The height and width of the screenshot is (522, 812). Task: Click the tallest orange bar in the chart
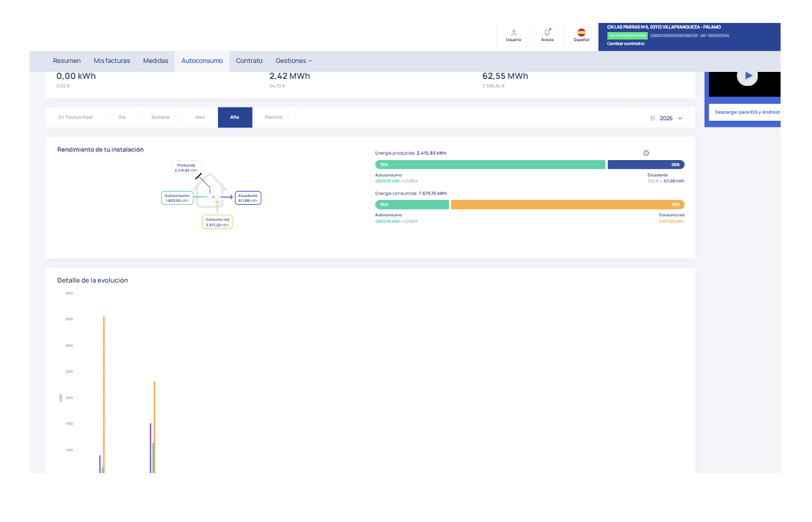pos(104,393)
